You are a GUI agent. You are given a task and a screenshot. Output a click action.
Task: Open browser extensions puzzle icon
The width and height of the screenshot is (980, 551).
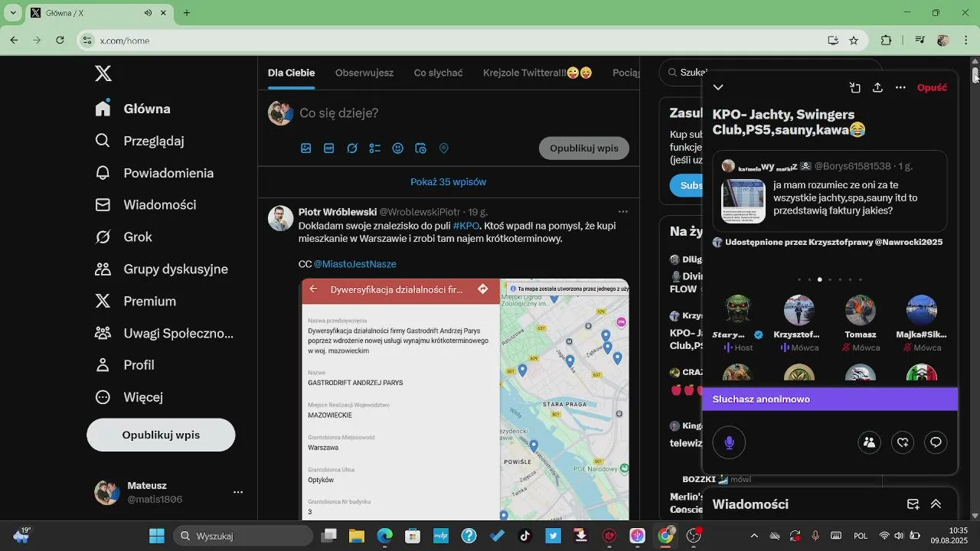click(x=887, y=41)
